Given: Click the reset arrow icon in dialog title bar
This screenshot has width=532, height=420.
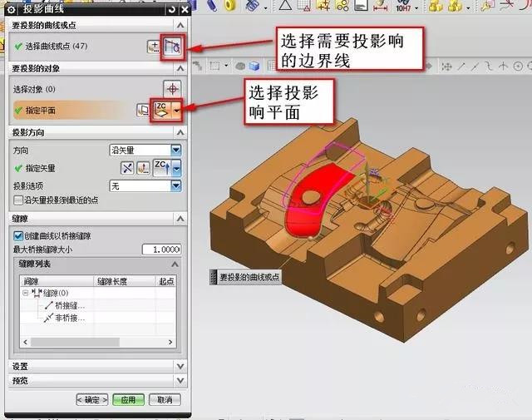Looking at the screenshot, I should pyautogui.click(x=171, y=8).
